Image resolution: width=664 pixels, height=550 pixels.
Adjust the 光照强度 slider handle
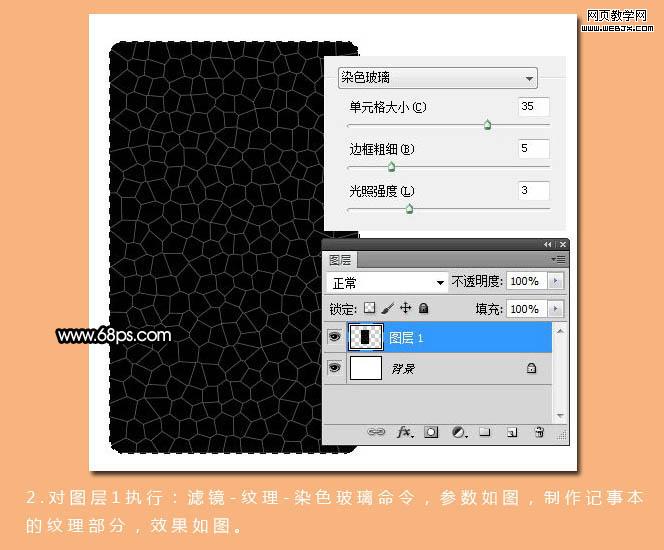[409, 208]
